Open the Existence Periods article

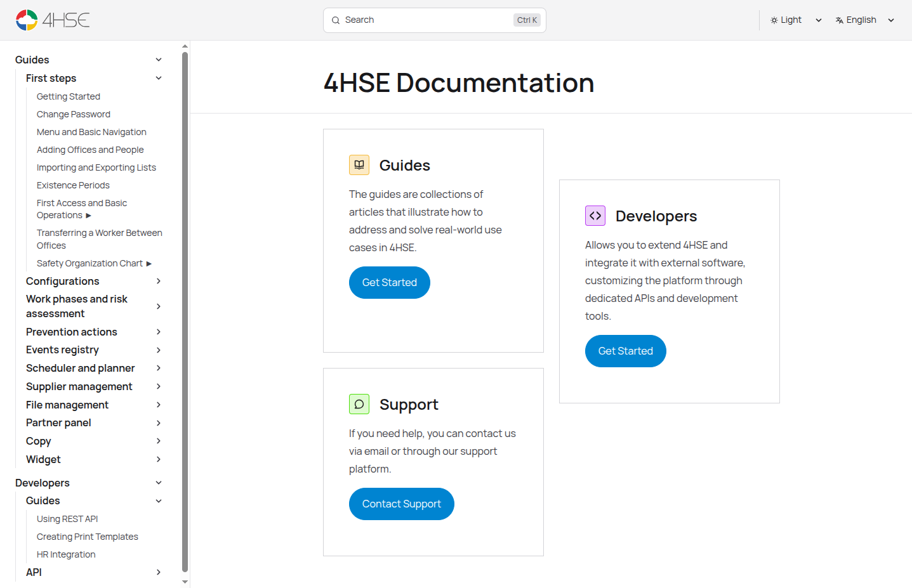(x=73, y=185)
